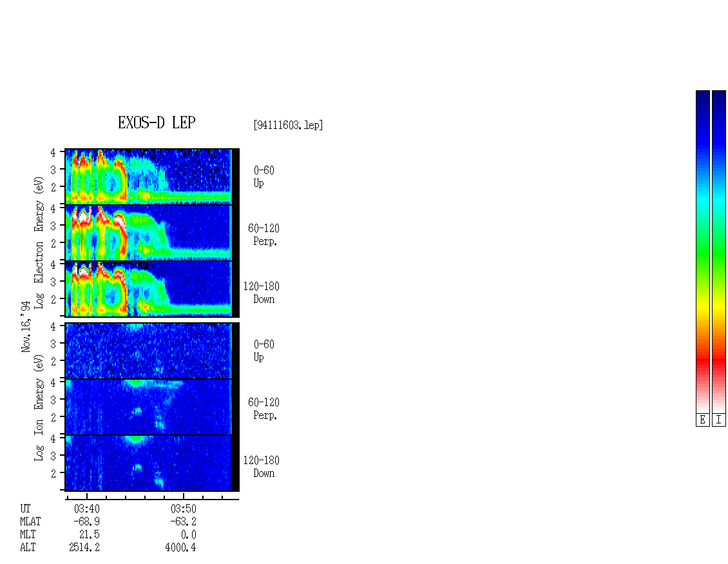Select the [94111603.lep] file name label
This screenshot has height=564, width=728.
(x=288, y=124)
